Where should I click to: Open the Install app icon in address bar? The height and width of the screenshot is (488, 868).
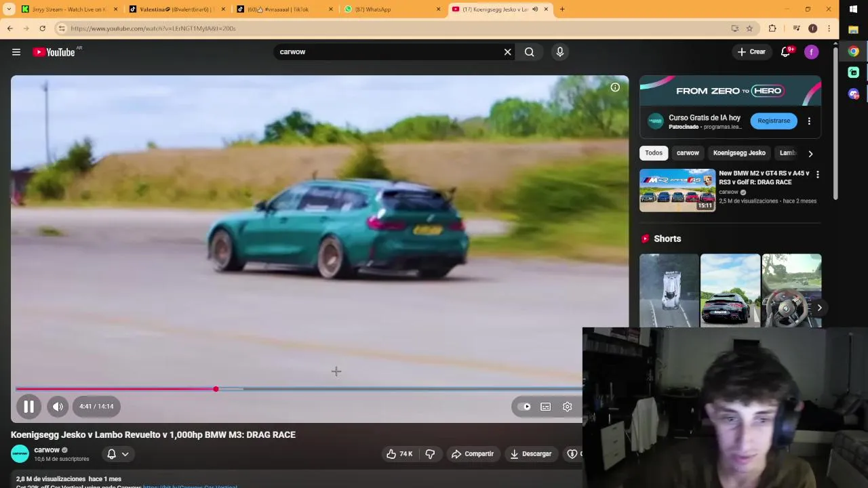tap(735, 28)
